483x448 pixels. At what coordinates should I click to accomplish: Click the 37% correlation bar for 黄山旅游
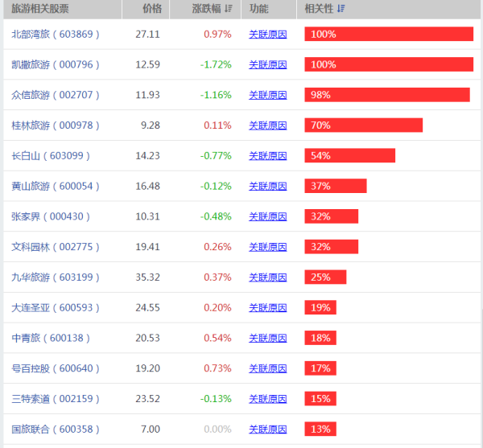(336, 186)
